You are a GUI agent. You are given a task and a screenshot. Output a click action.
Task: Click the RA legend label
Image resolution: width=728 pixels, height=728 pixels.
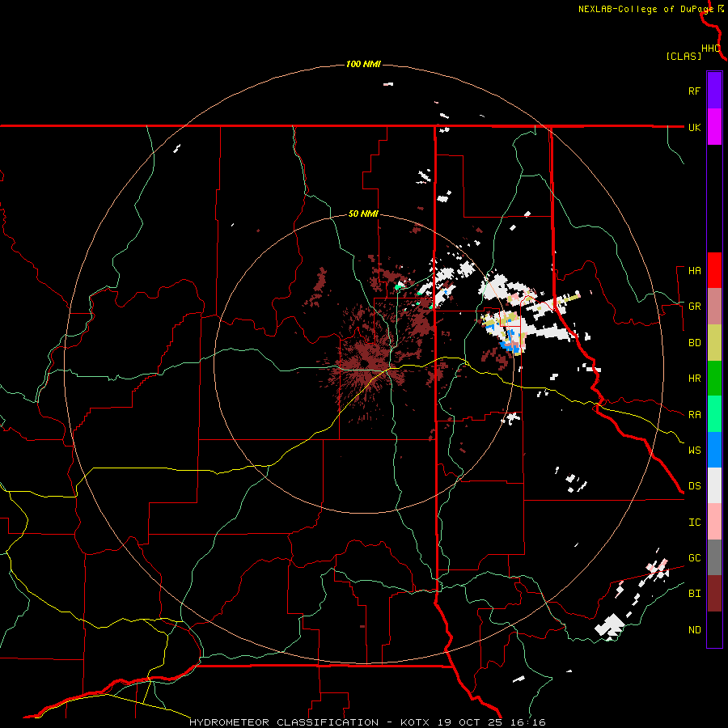[694, 415]
